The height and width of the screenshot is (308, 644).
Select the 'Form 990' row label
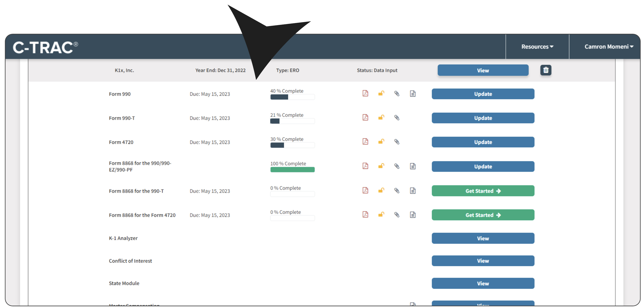(x=120, y=94)
